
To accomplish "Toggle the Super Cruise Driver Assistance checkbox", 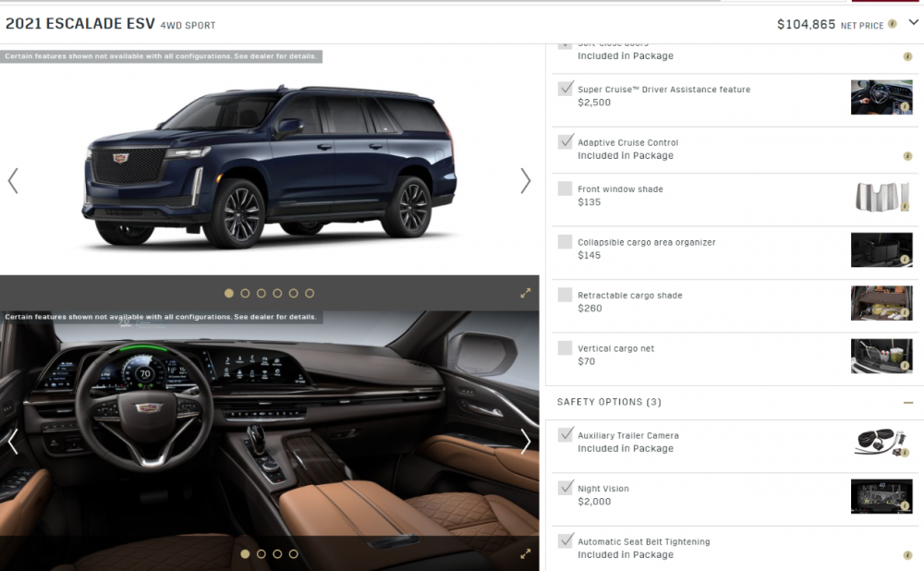I will pyautogui.click(x=565, y=89).
